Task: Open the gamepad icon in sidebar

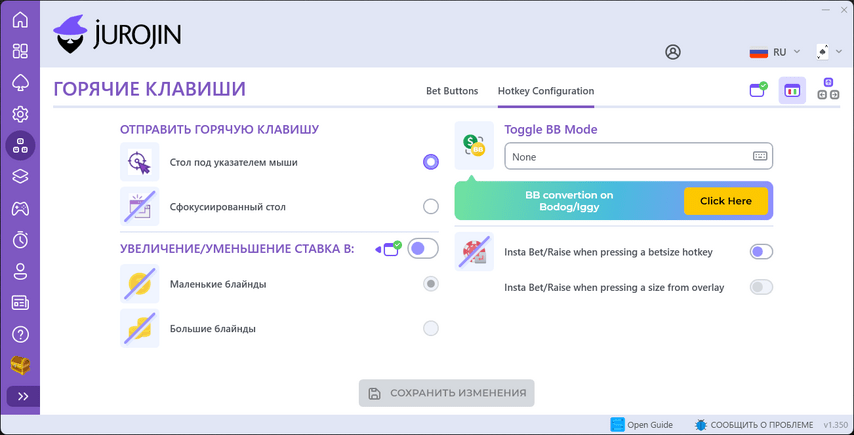Action: [x=20, y=209]
